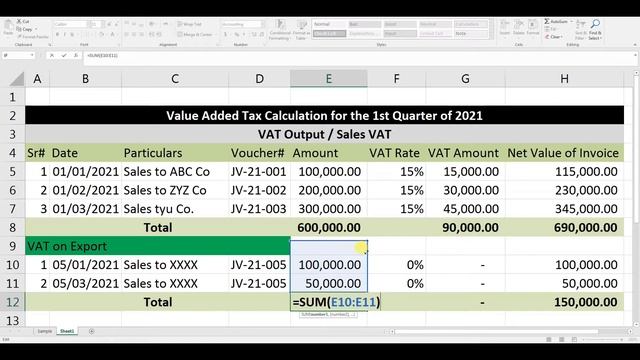Image resolution: width=640 pixels, height=360 pixels.
Task: Toggle Bold formatting
Action: (57, 34)
